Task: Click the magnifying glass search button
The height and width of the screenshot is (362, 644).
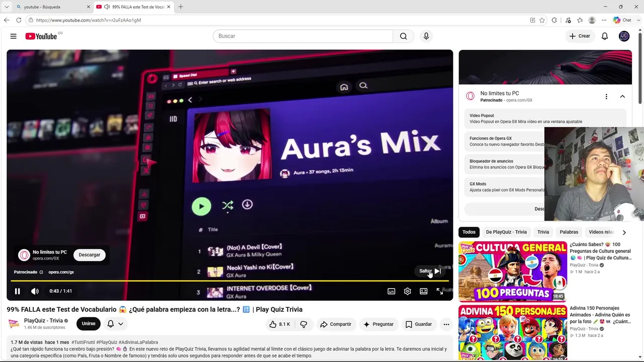Action: [x=404, y=36]
